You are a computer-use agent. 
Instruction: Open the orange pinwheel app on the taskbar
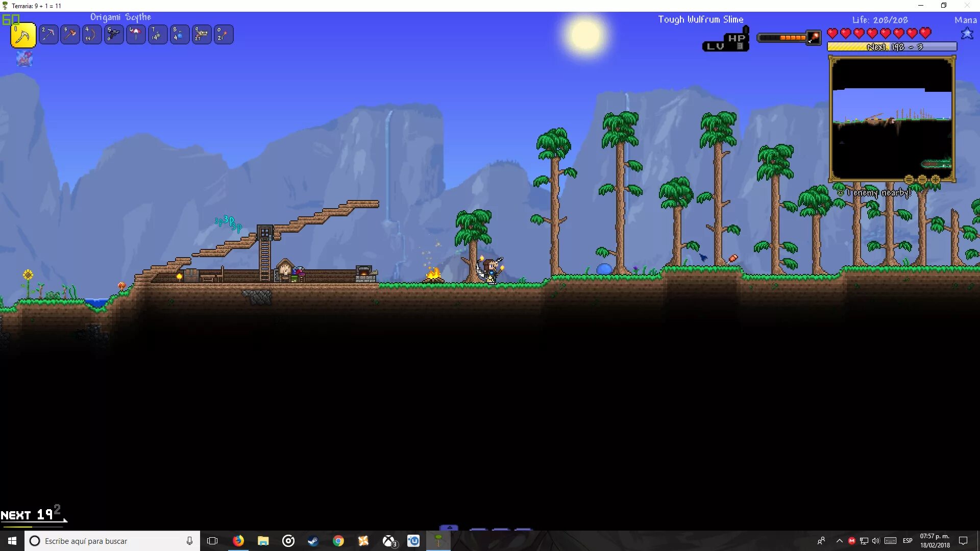363,541
